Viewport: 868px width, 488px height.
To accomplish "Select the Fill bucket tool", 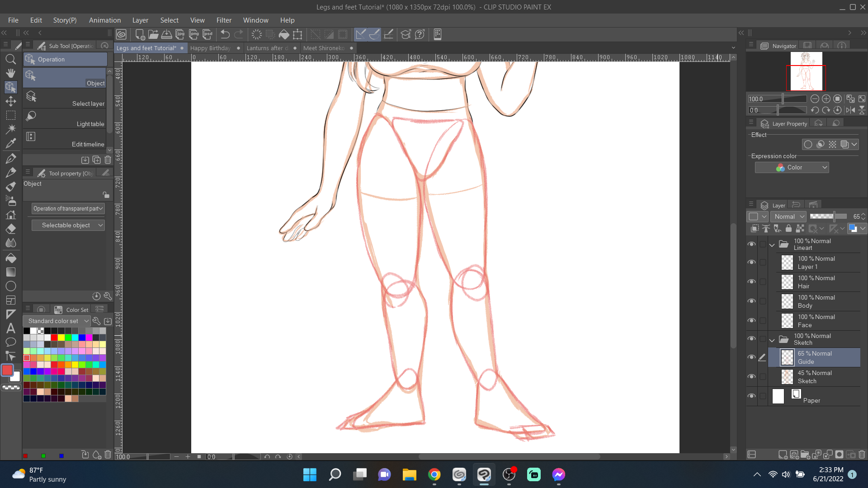I will click(10, 258).
